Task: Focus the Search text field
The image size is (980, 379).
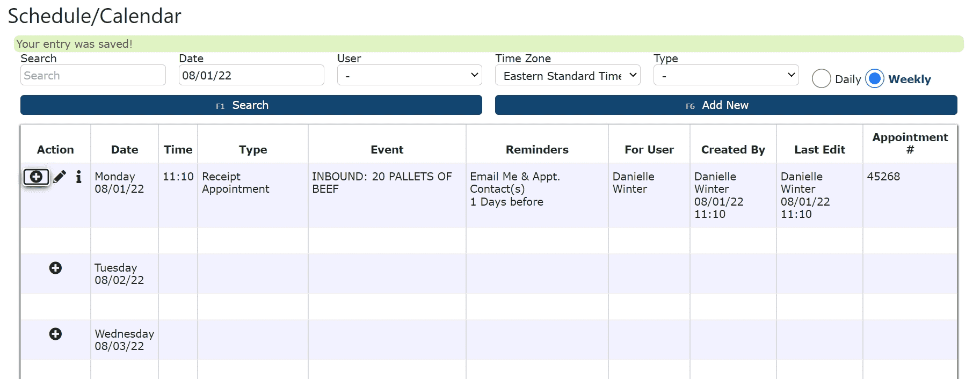Action: [93, 76]
